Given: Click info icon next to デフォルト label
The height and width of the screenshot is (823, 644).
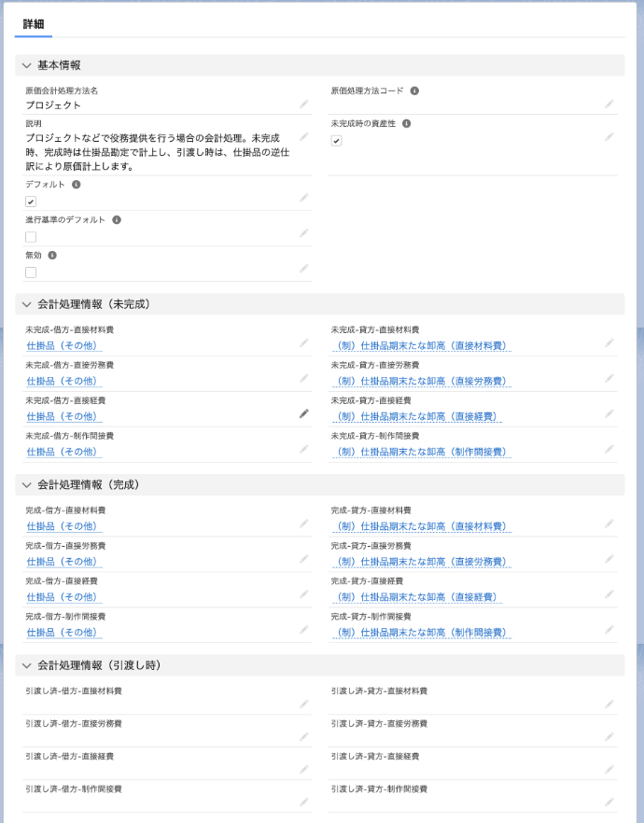Looking at the screenshot, I should [x=77, y=185].
